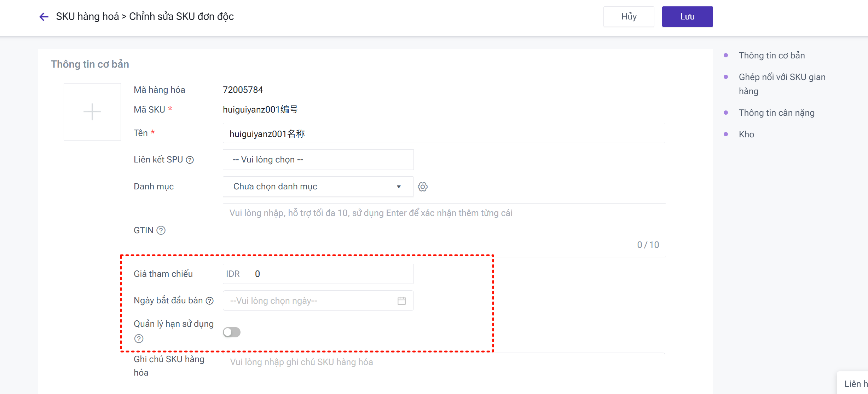The width and height of the screenshot is (868, 394).
Task: Open the Ngày bắt đầu bán date picker
Action: pos(311,301)
